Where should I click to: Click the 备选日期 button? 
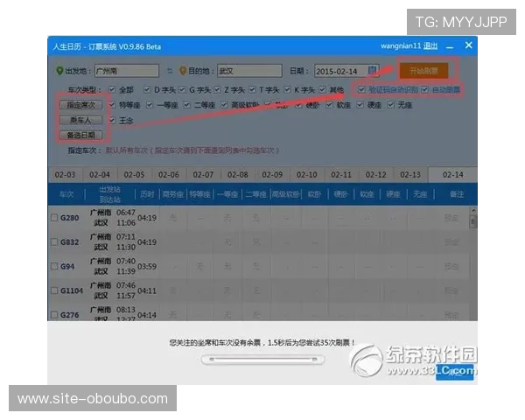(81, 135)
